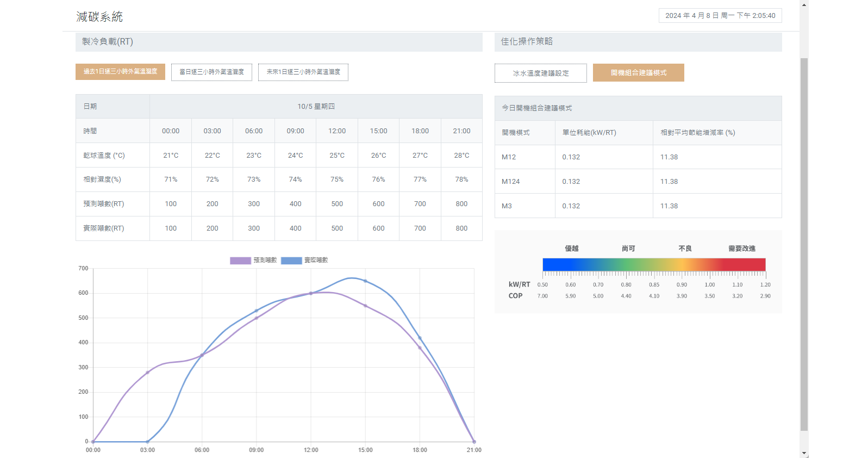Screen dimensions: 868x458
Task: Click the 今日開機組合建議模式 table title
Action: (537, 108)
